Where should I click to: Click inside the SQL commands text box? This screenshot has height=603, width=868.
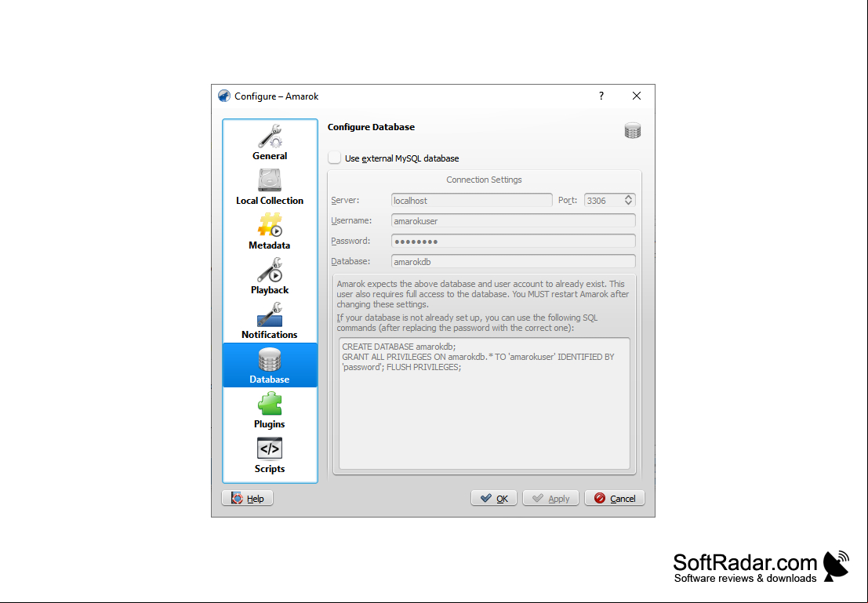point(485,403)
